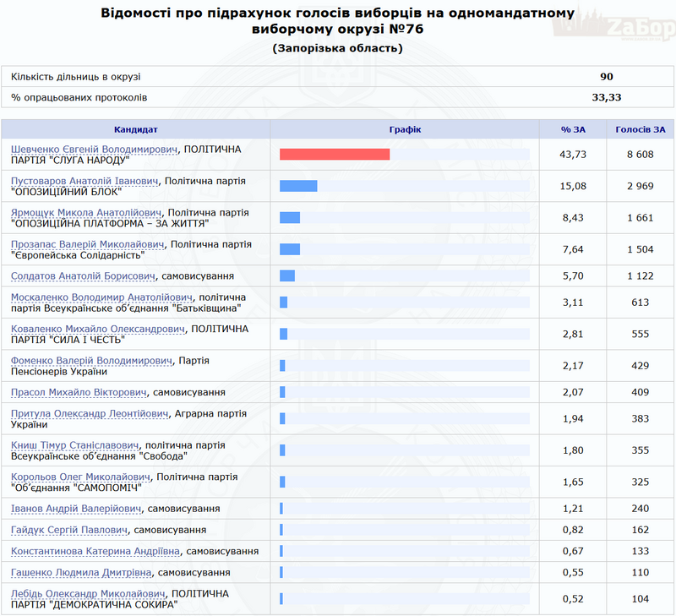
Task: Click the Кандидат column header
Action: (x=135, y=129)
